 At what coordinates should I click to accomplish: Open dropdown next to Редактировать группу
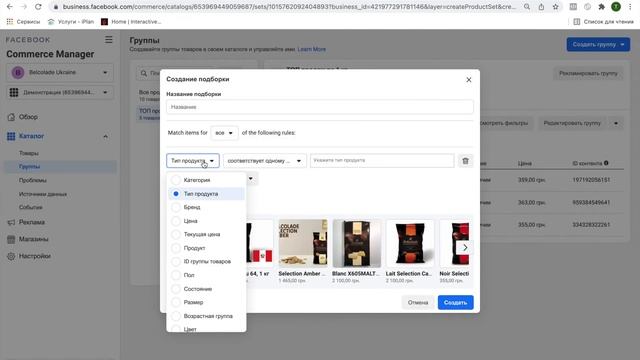(x=616, y=123)
